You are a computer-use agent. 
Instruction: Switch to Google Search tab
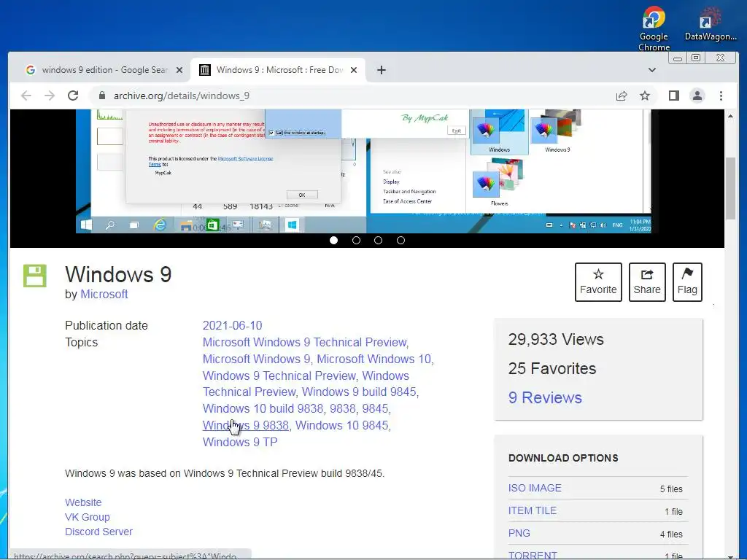[104, 70]
